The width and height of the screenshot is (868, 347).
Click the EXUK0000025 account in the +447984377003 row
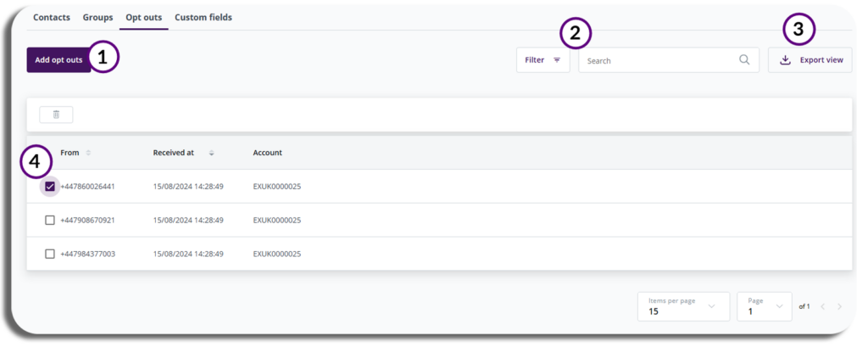coord(277,254)
